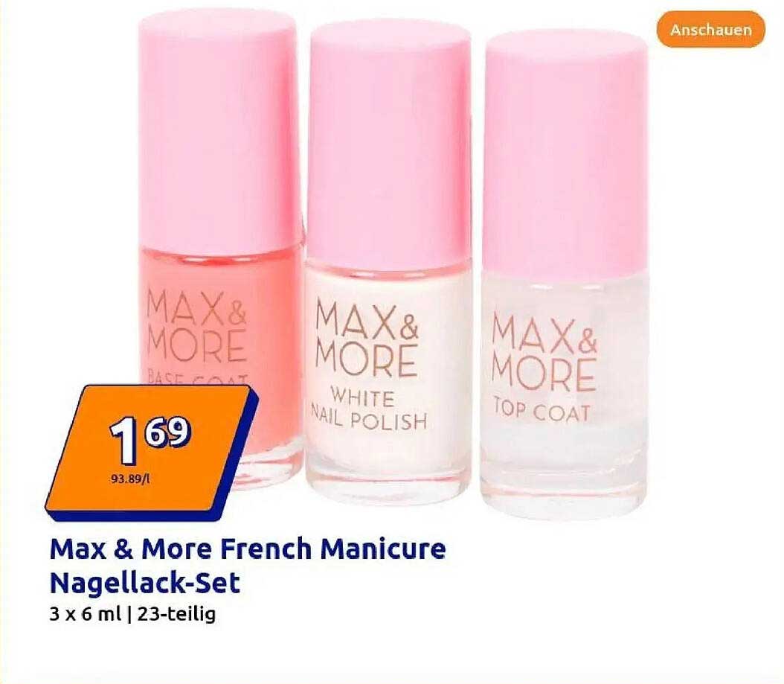Viewport: 784px width, 684px height.
Task: Click the TOP COAT label text
Action: click(542, 412)
